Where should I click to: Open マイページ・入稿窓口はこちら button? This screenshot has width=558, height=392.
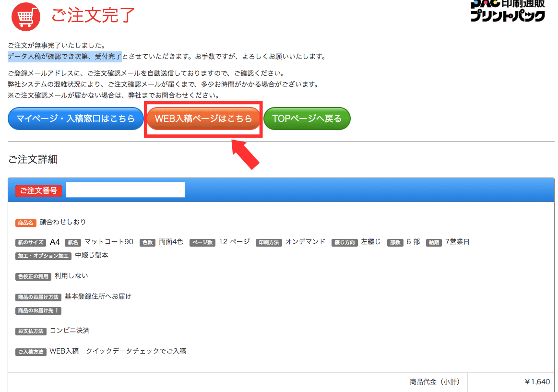click(x=76, y=119)
